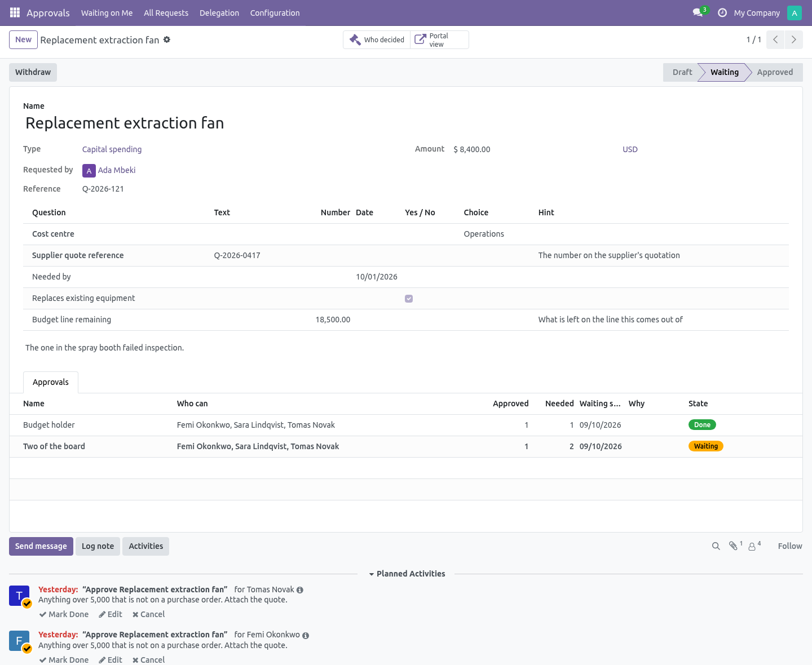Open the Ada Mbeki requester link
This screenshot has width=812, height=665.
point(117,170)
